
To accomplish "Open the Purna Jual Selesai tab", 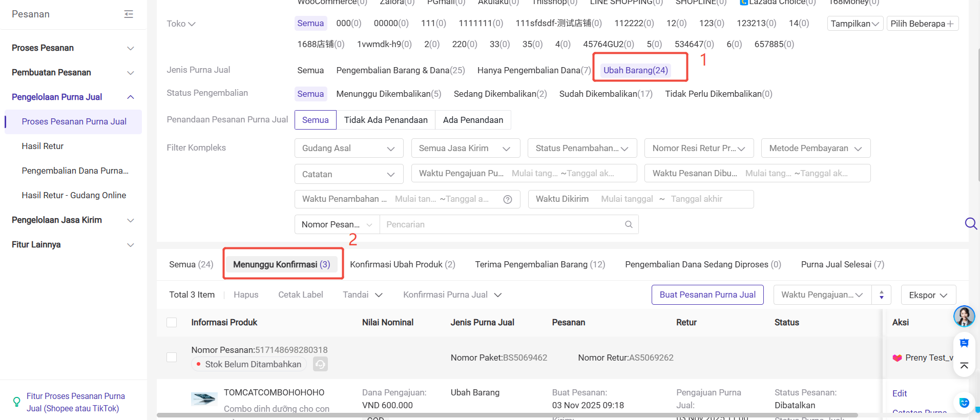I will click(842, 264).
